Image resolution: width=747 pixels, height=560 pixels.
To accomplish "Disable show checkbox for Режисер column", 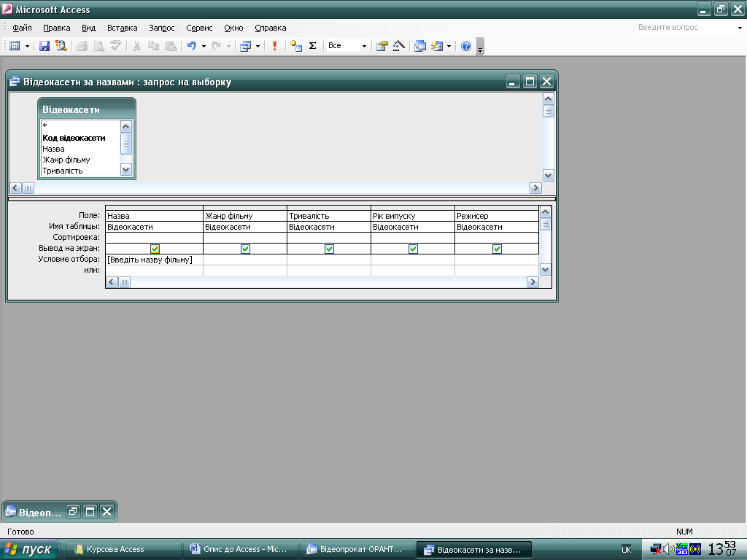I will [497, 249].
